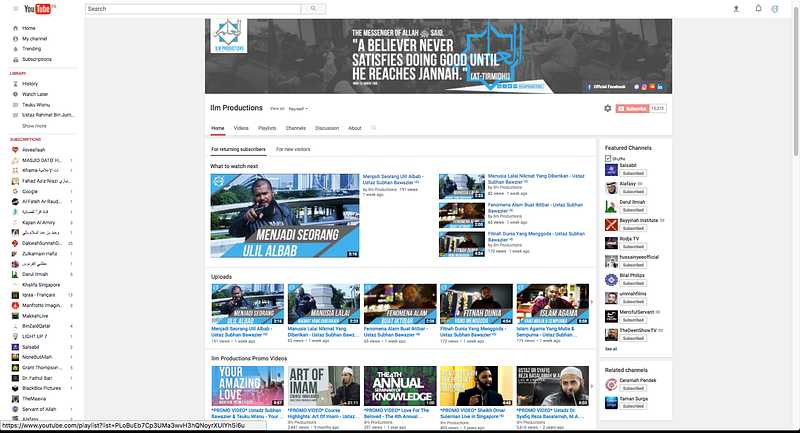This screenshot has height=433, width=800.
Task: Open Watch Later in the library
Action: (x=35, y=94)
